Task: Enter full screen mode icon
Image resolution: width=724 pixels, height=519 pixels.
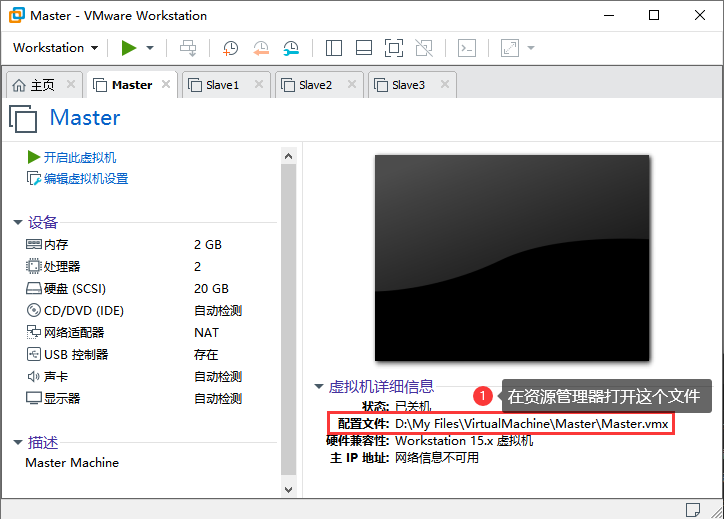Action: click(x=394, y=48)
